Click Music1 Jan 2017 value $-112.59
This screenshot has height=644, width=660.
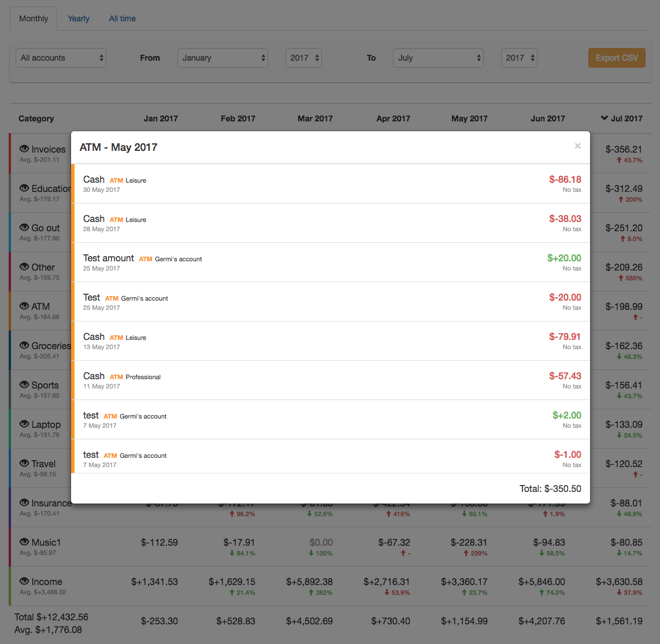159,543
